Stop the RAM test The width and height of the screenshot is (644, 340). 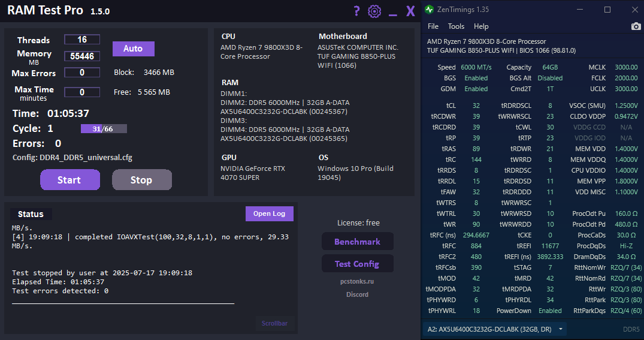point(142,180)
